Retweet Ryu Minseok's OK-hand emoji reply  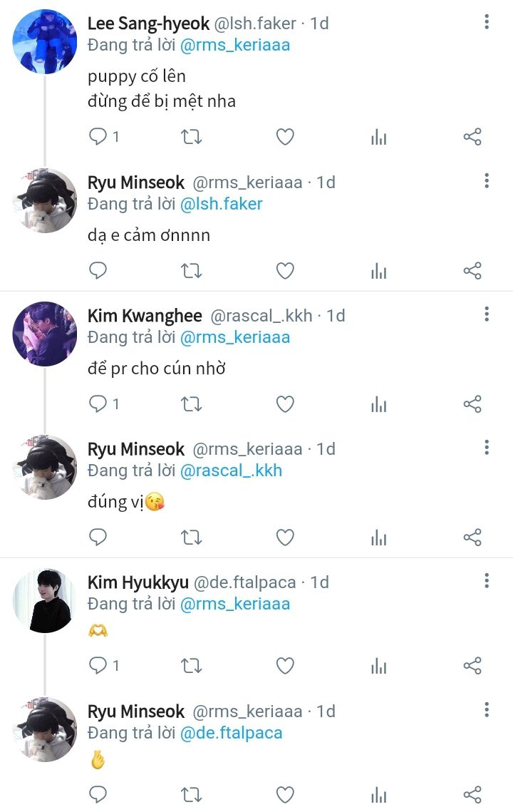[191, 793]
